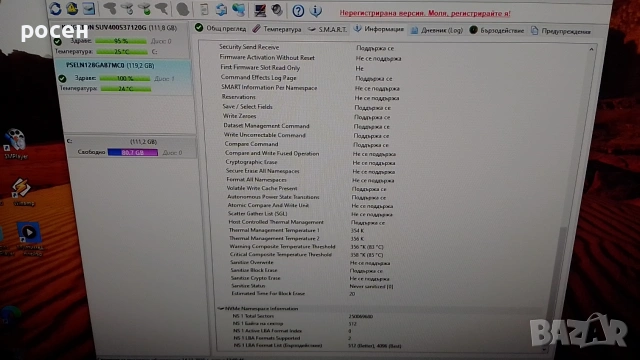This screenshot has width=640, height=360.
Task: Select the Информация tab
Action: point(378,29)
